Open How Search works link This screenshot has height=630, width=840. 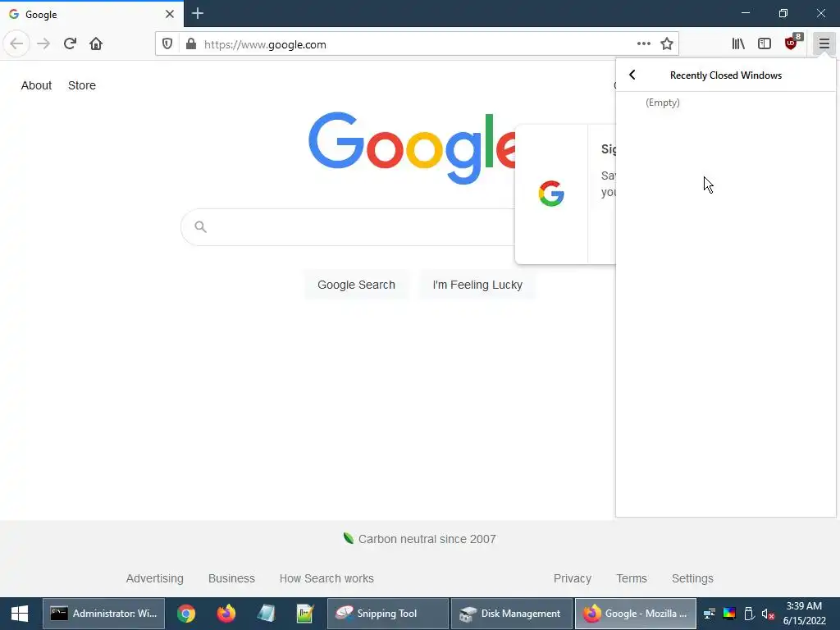click(x=326, y=578)
